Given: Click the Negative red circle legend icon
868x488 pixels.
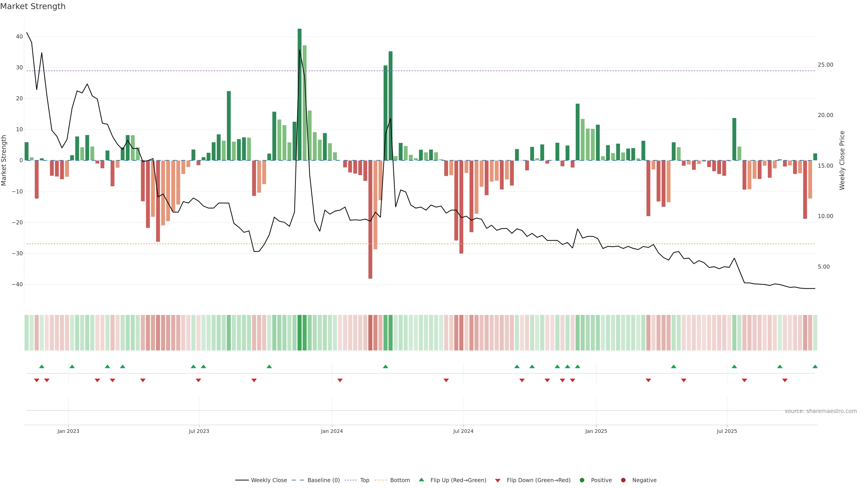Looking at the screenshot, I should click(x=623, y=480).
